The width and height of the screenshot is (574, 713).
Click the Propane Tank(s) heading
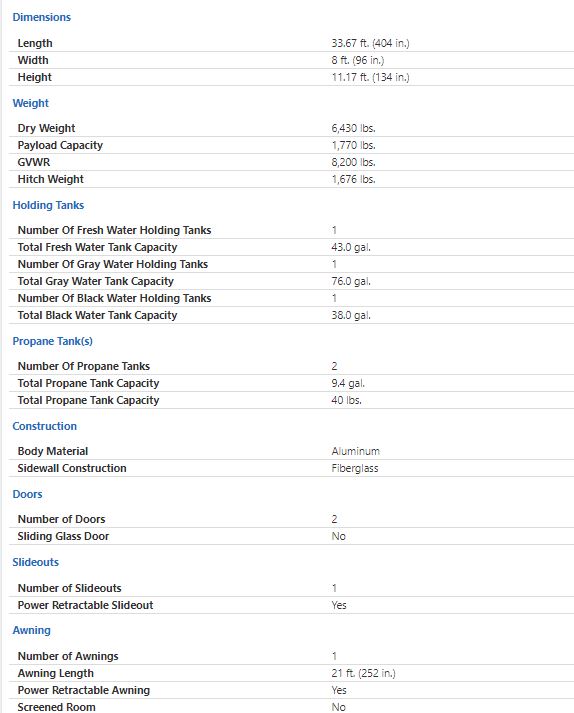tap(52, 341)
